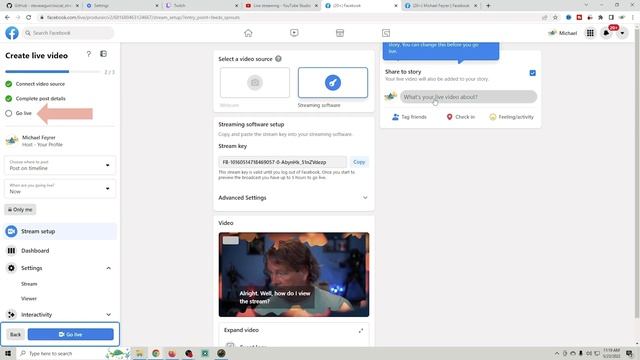640x360 pixels.
Task: Click Check in
Action: (x=461, y=117)
